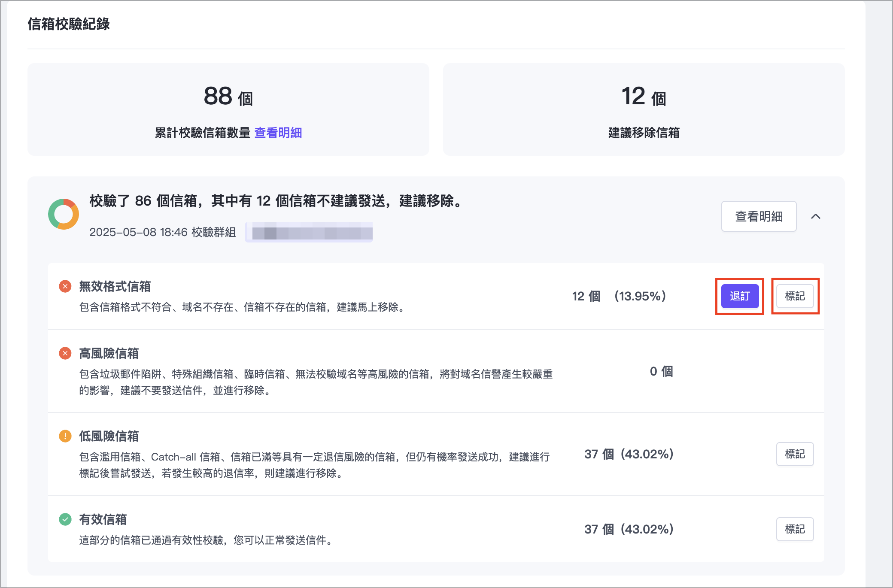
Task: Open 查看明細 button in verification summary
Action: [x=759, y=216]
